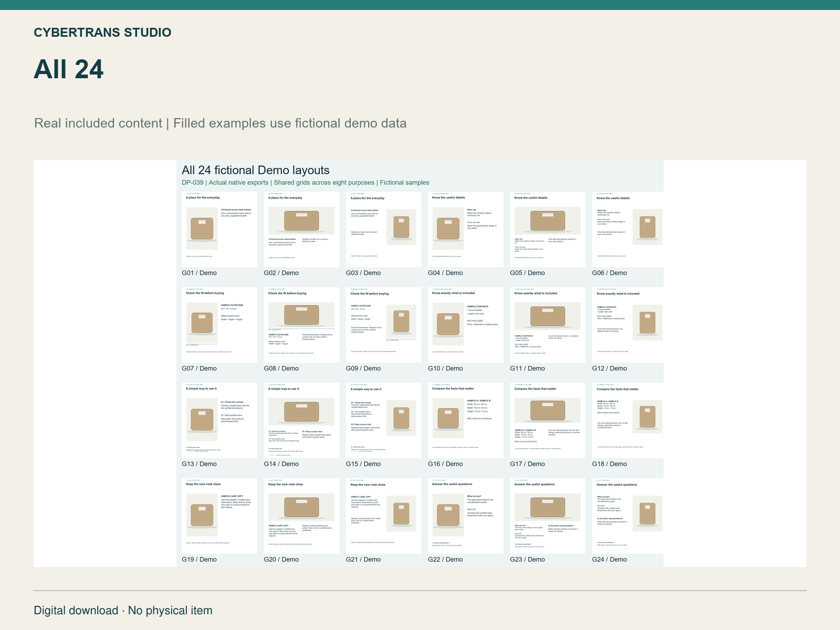
Task: Click the DP-039 native exports caption
Action: click(306, 183)
